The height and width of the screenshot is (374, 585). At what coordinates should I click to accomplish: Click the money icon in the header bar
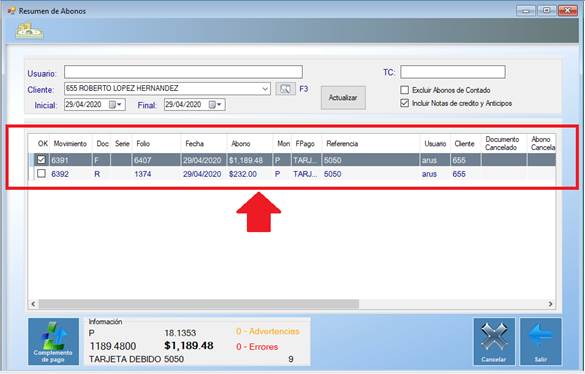click(x=29, y=31)
